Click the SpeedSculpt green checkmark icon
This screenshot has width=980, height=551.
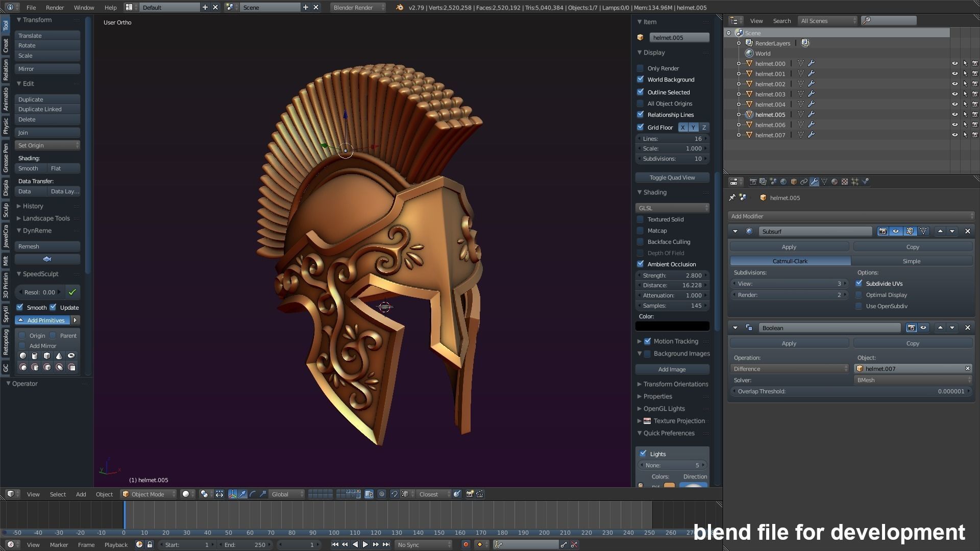pyautogui.click(x=72, y=292)
